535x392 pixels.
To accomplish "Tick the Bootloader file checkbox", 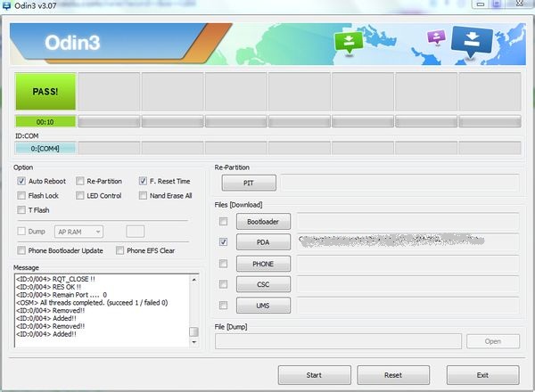I will pos(223,221).
